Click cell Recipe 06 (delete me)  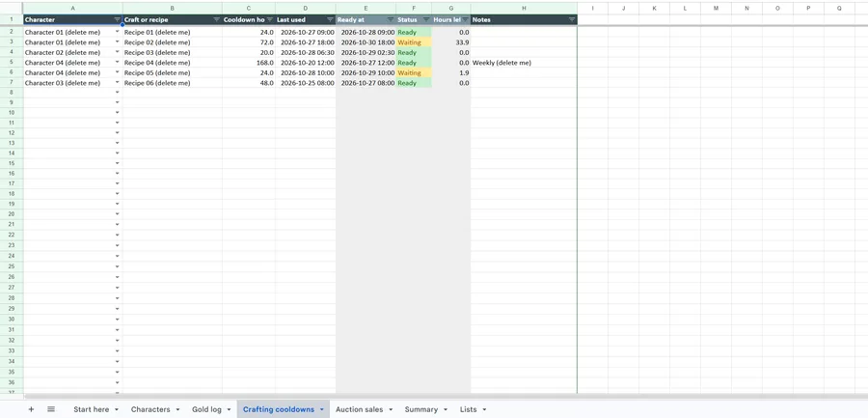pos(173,83)
